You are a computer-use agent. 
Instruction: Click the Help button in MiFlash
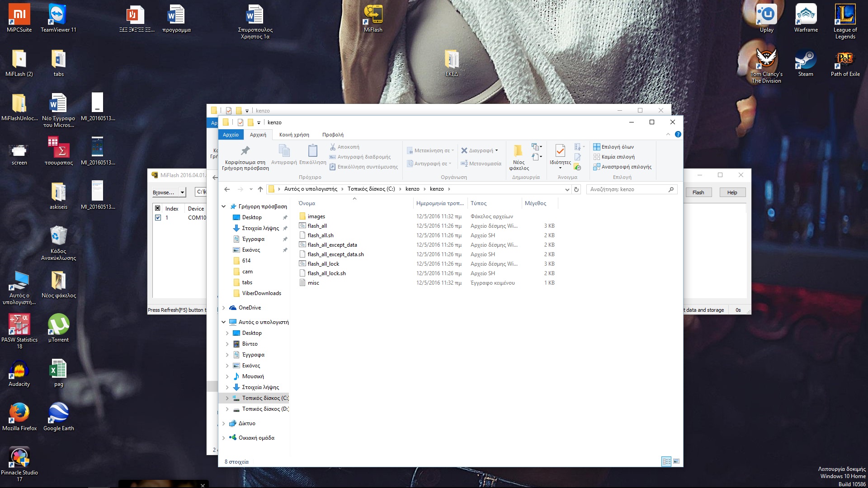[x=732, y=192]
